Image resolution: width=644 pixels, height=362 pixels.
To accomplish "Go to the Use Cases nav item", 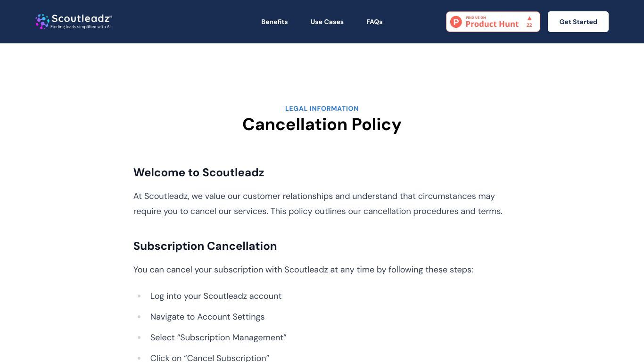I will click(327, 22).
